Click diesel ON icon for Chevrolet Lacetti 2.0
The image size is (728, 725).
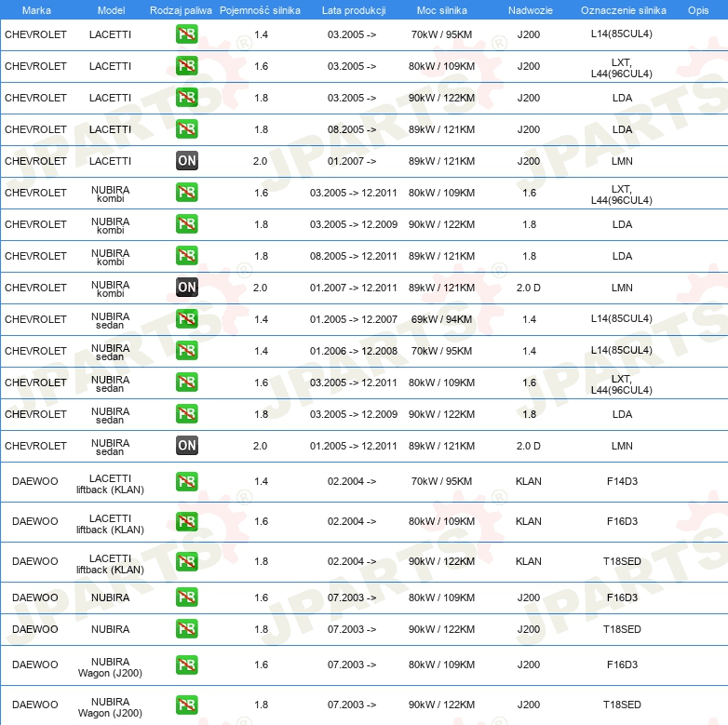[186, 161]
